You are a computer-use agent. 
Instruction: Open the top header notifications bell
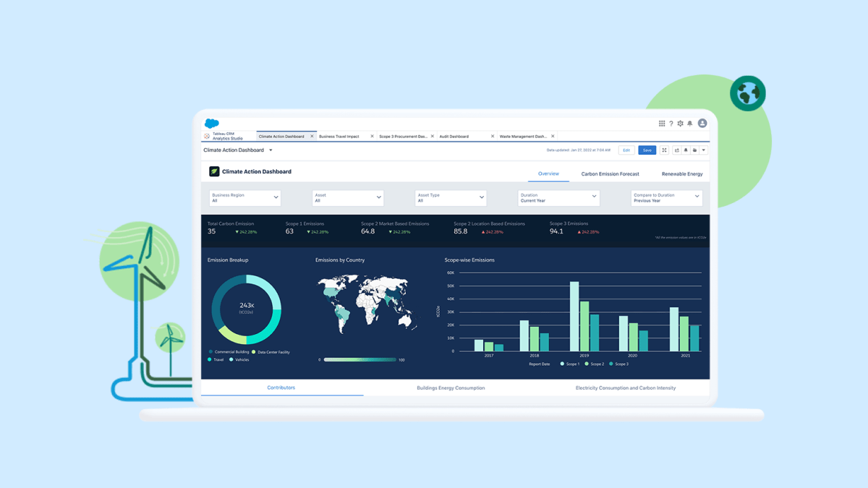690,124
